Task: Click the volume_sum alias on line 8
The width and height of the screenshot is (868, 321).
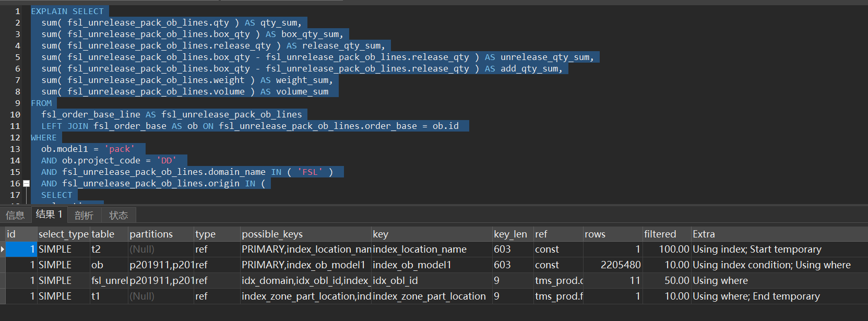Action: (x=302, y=92)
